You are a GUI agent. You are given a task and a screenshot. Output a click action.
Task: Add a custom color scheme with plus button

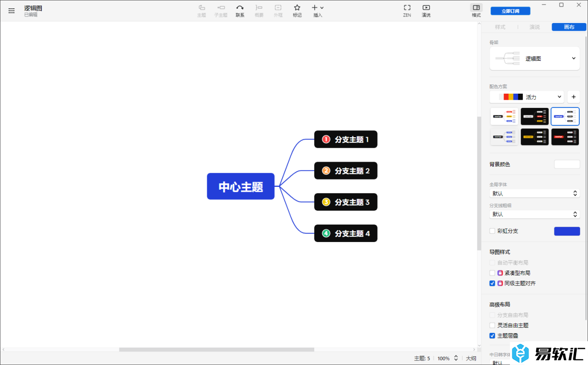[573, 97]
